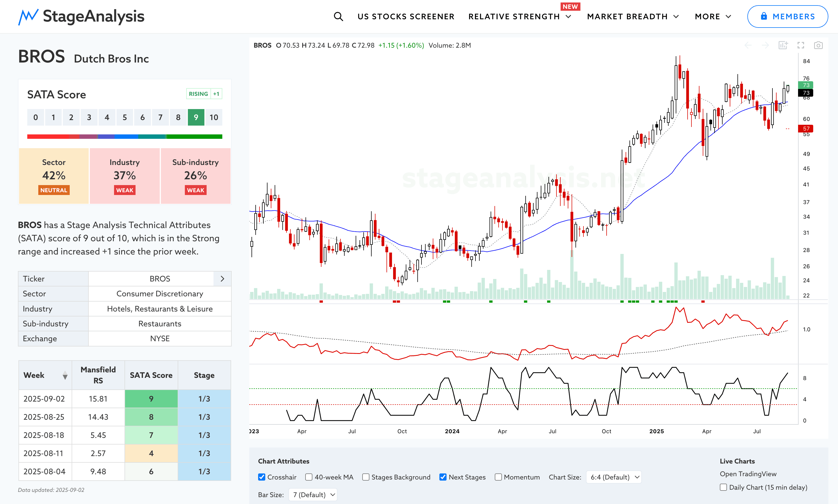This screenshot has width=838, height=504.
Task: Open the search magnifier icon
Action: [338, 17]
